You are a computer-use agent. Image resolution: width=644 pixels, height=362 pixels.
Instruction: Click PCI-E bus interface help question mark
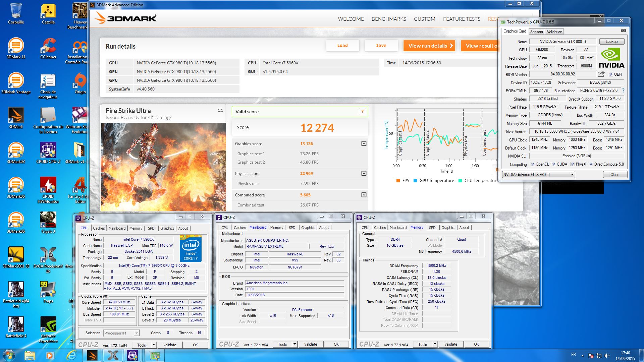(623, 90)
